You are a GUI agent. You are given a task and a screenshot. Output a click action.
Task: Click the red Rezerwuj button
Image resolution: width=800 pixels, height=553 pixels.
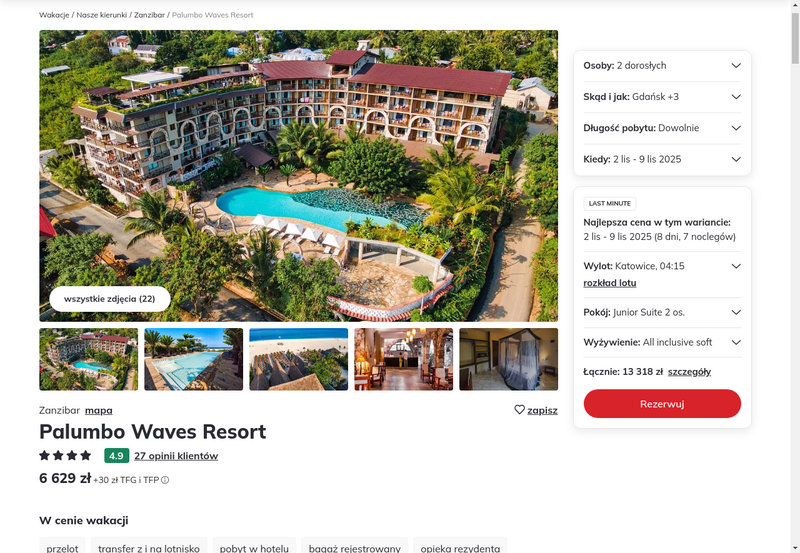pos(662,404)
